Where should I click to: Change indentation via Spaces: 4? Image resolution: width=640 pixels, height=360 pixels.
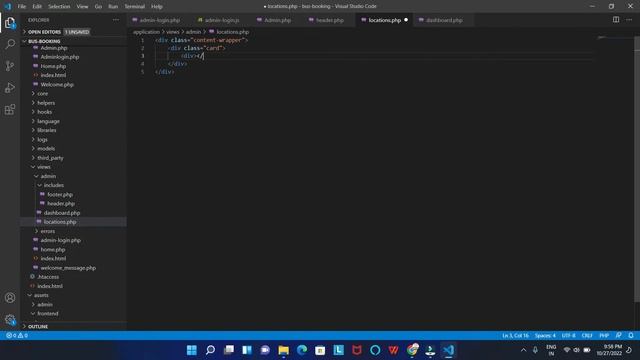click(545, 335)
